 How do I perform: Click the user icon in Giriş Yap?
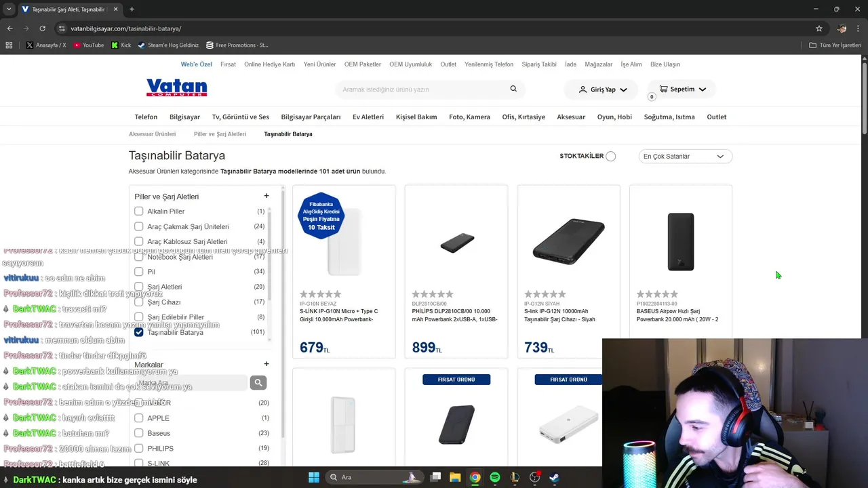point(583,89)
